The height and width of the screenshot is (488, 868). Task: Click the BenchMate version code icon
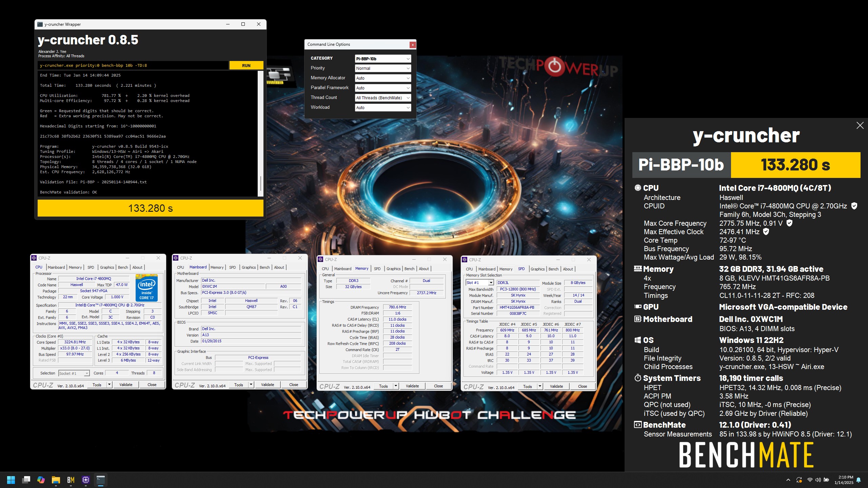click(x=638, y=425)
